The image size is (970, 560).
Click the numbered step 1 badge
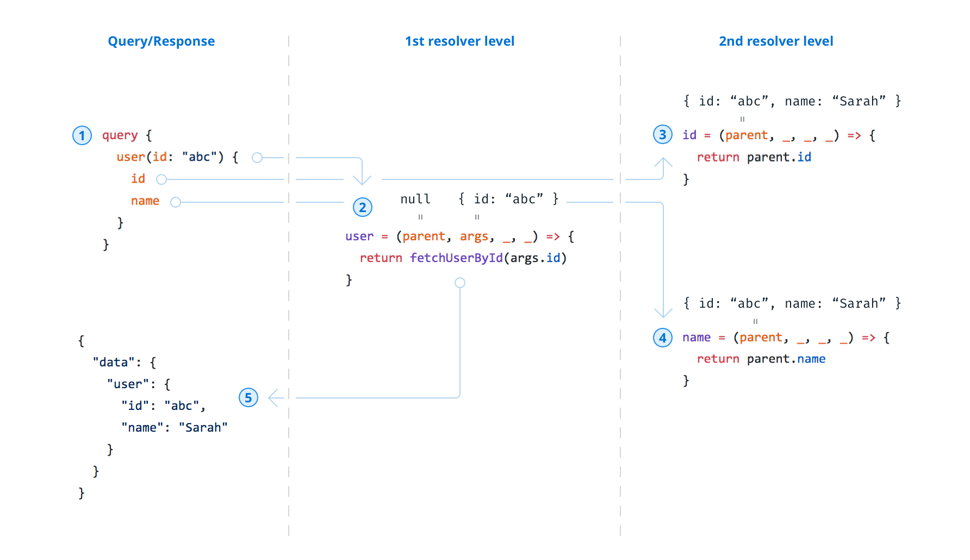click(82, 135)
